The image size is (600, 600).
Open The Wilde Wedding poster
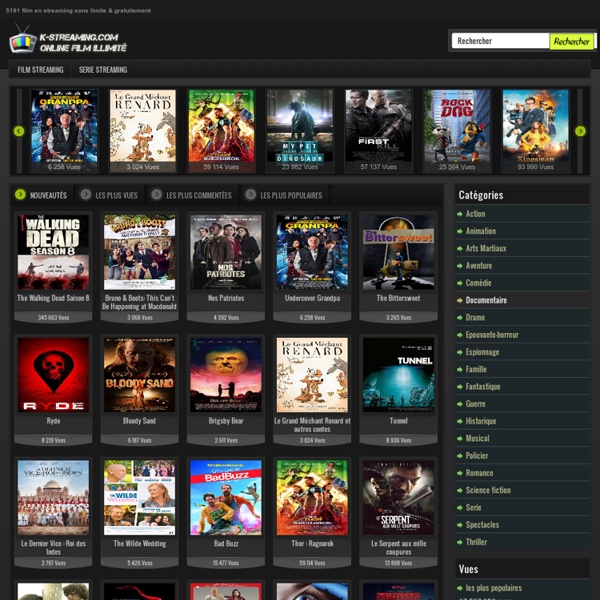pyautogui.click(x=139, y=497)
